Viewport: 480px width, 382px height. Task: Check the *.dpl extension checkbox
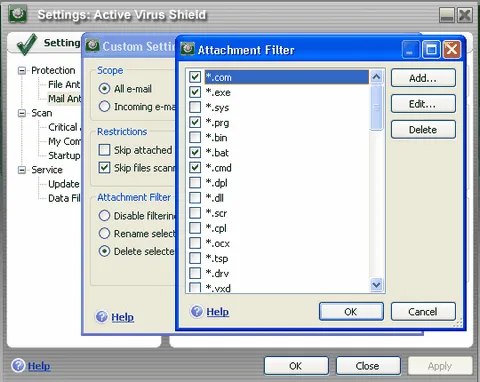[195, 183]
